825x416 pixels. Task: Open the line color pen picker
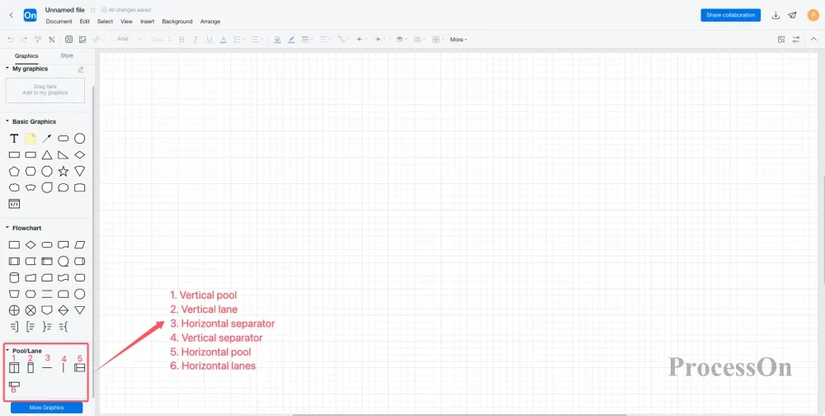291,39
